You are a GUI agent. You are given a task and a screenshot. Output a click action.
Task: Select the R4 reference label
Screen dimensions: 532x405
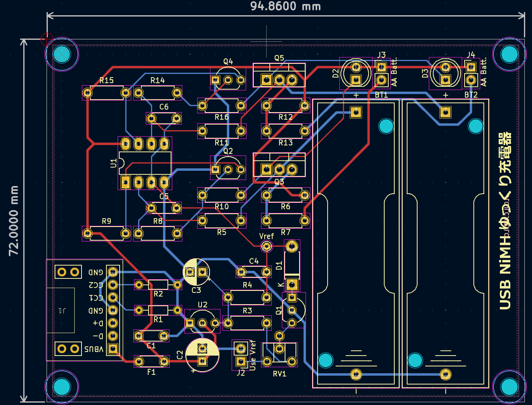pos(247,285)
